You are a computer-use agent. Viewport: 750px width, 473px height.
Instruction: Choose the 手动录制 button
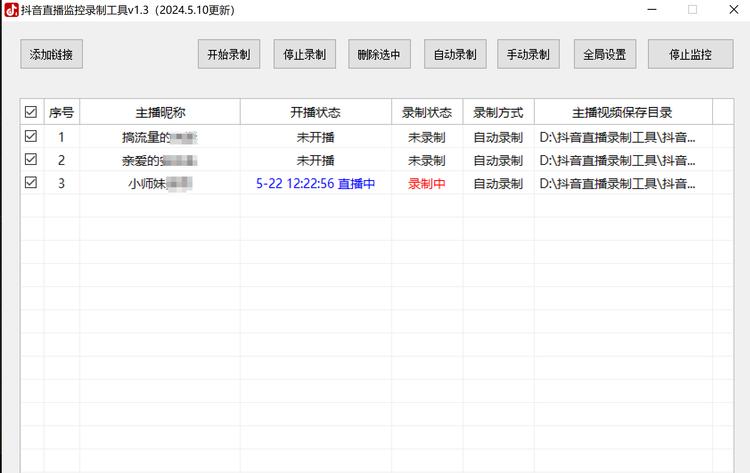528,54
